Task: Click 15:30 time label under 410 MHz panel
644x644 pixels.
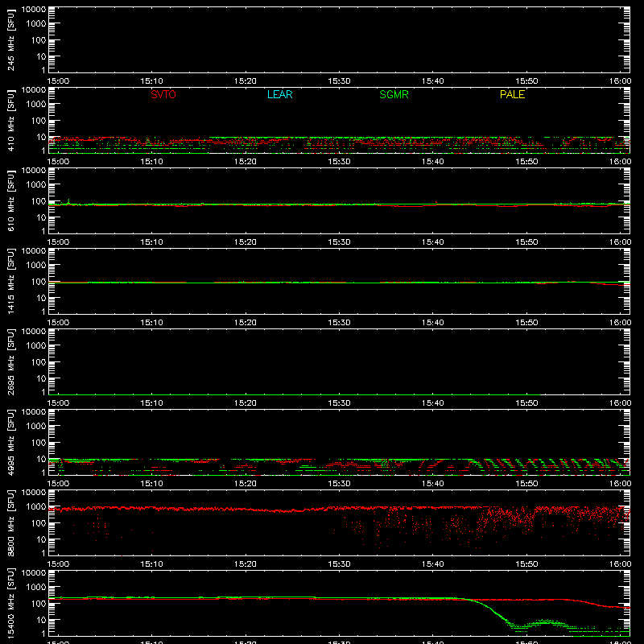Action: (339, 162)
